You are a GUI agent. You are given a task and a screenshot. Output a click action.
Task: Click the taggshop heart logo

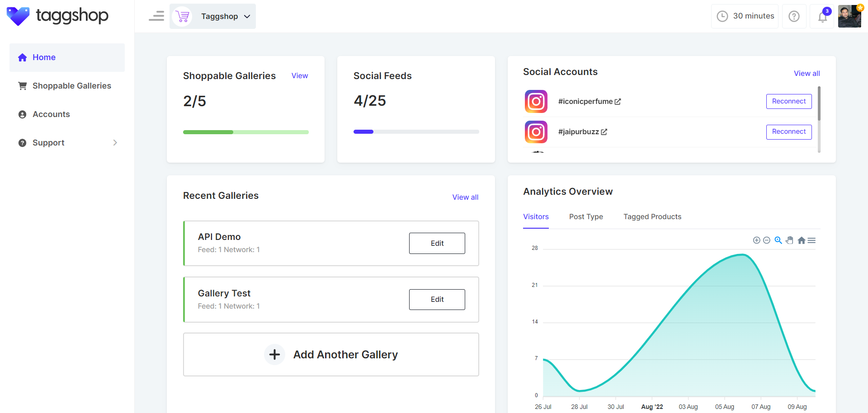[x=18, y=16]
